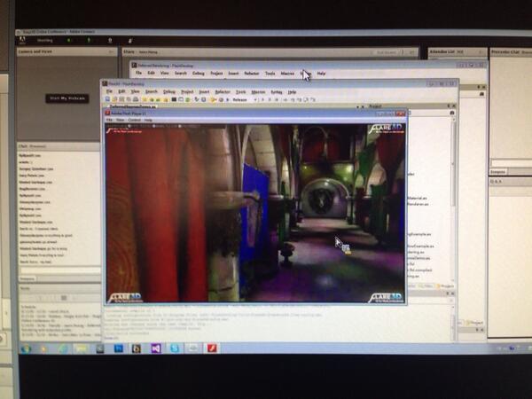This screenshot has width=532, height=399.
Task: Click chat message input field in Chat pod
Action: coord(60,270)
